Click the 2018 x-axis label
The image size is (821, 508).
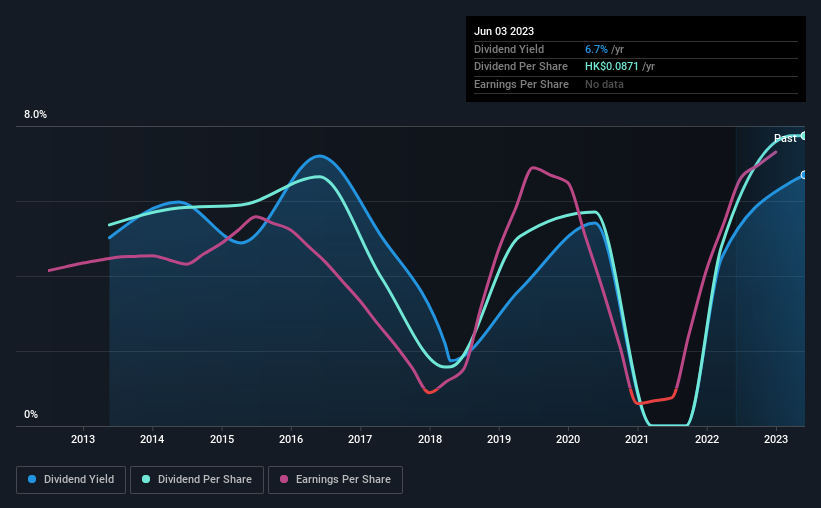coord(430,439)
